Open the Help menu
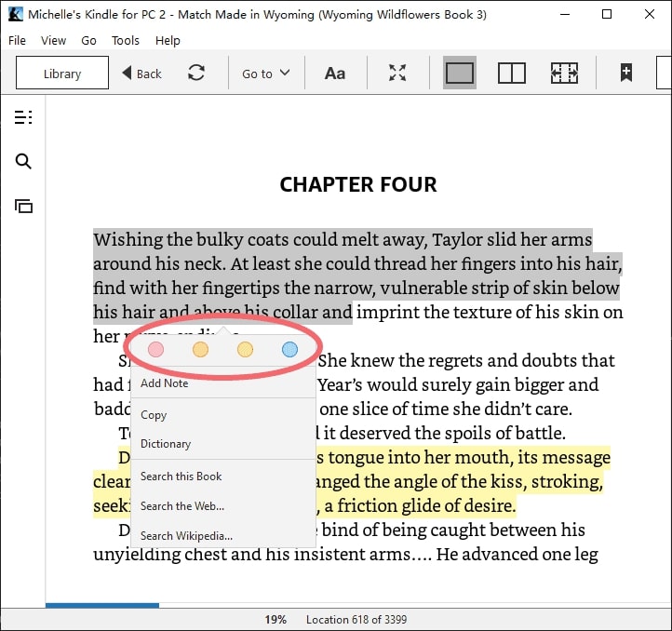This screenshot has height=631, width=672. pyautogui.click(x=168, y=40)
